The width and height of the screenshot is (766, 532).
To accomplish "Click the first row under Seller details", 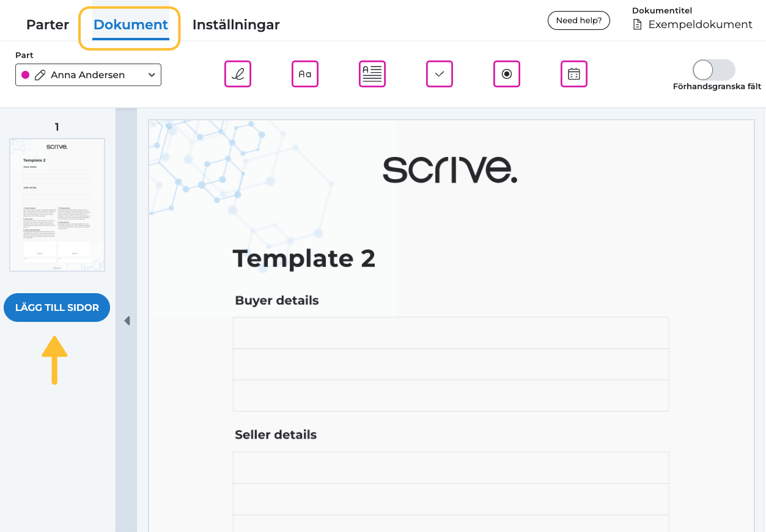I will click(451, 467).
